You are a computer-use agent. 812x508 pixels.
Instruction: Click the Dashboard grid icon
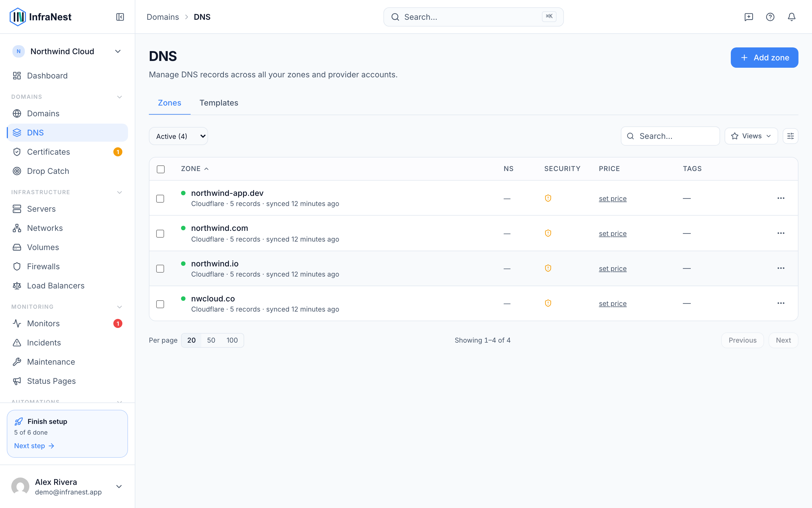tap(17, 76)
